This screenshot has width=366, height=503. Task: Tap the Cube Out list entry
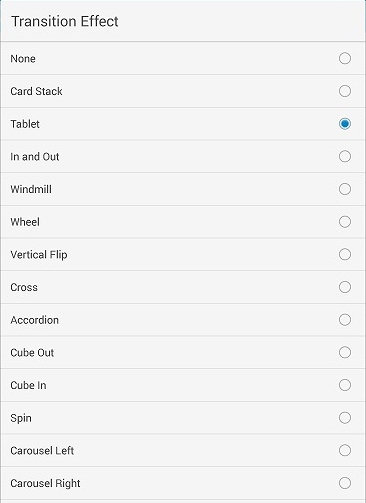183,352
